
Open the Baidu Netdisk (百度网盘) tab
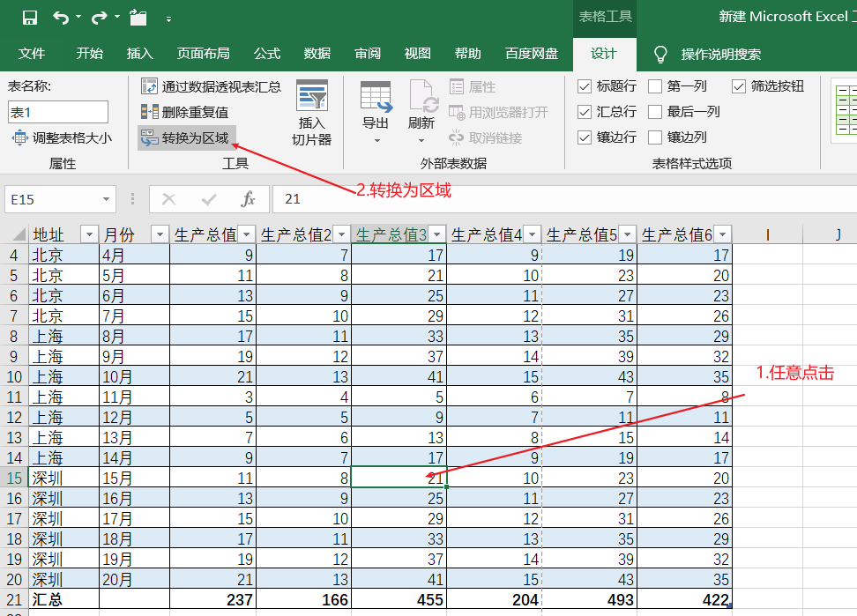tap(532, 54)
